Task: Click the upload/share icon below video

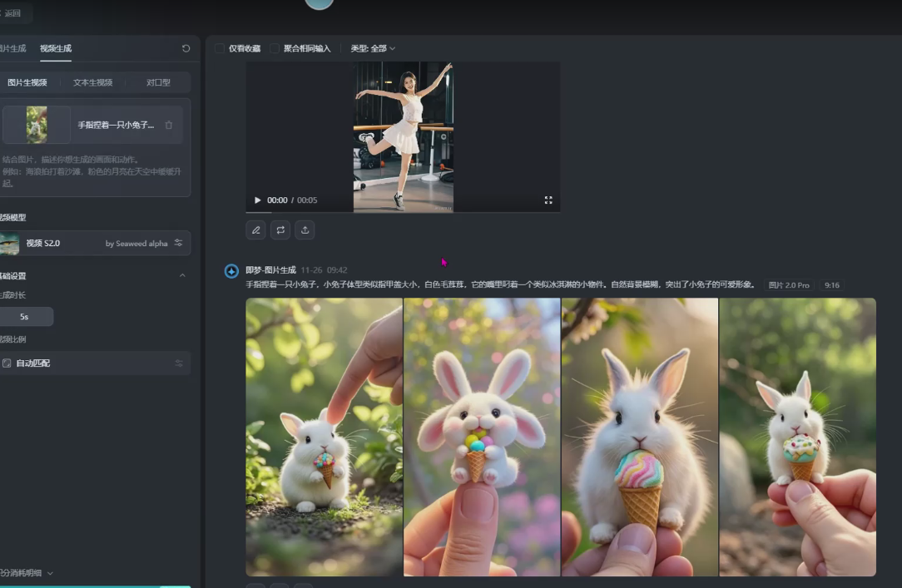Action: [x=305, y=230]
